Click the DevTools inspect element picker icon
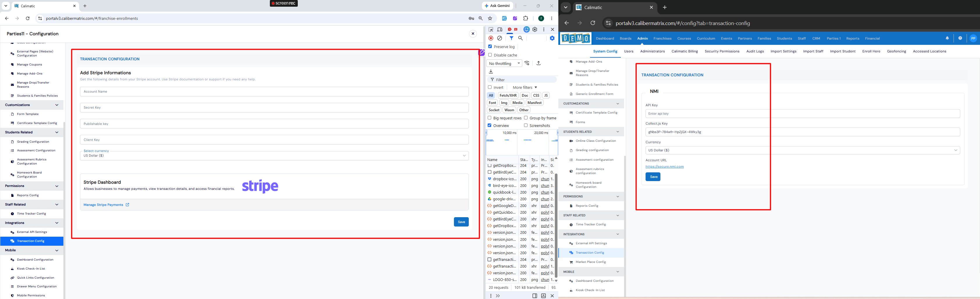The width and height of the screenshot is (980, 299). pos(491,29)
